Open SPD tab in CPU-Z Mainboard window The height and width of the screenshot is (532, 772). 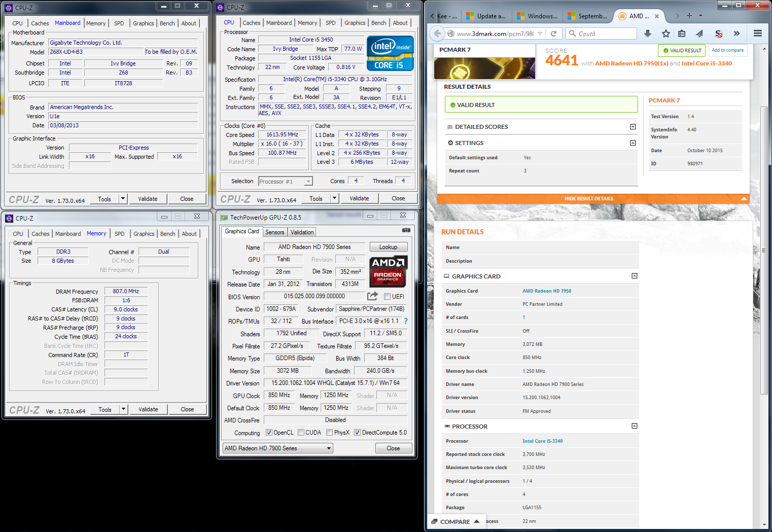119,23
